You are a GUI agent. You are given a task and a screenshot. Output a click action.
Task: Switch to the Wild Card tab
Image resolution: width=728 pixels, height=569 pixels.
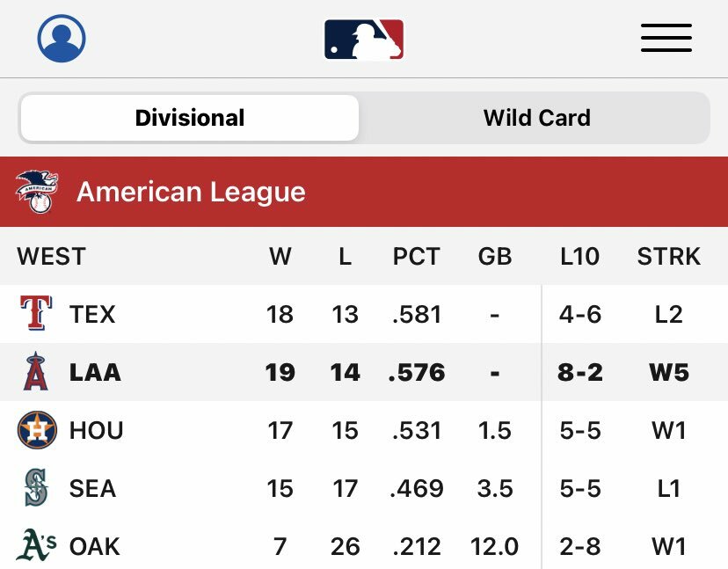click(x=536, y=118)
